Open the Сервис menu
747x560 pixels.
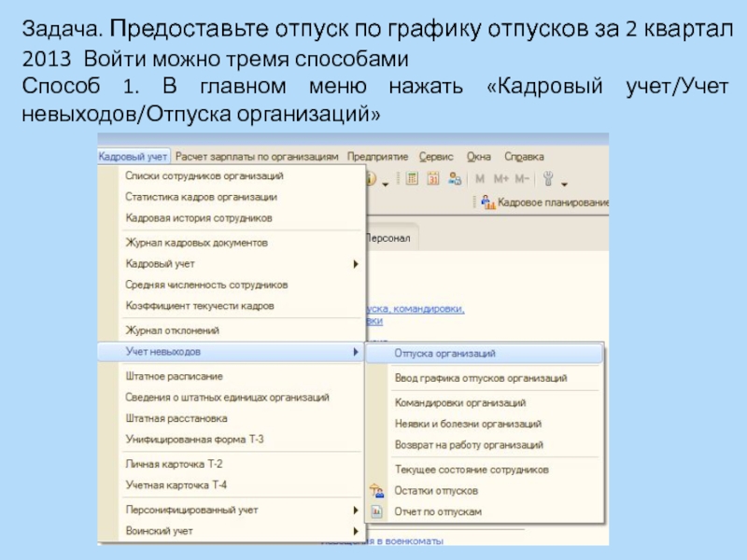pos(436,156)
